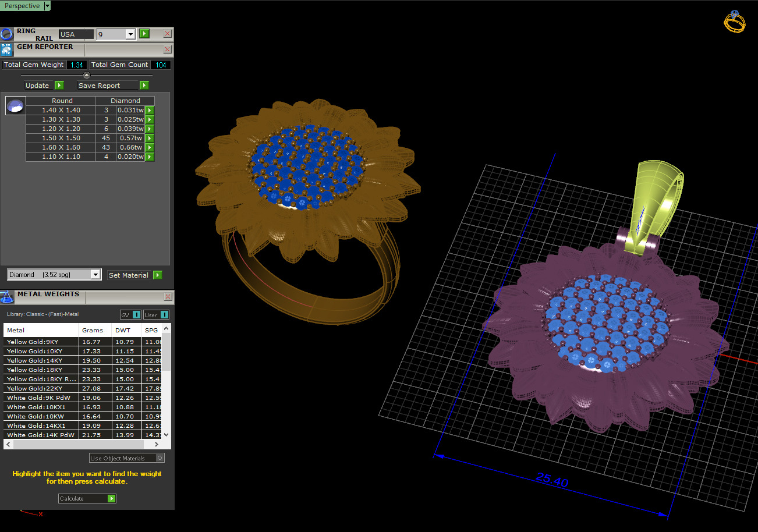This screenshot has height=532, width=758.
Task: Select the Yellow Gold:10KY row
Action: [x=83, y=351]
